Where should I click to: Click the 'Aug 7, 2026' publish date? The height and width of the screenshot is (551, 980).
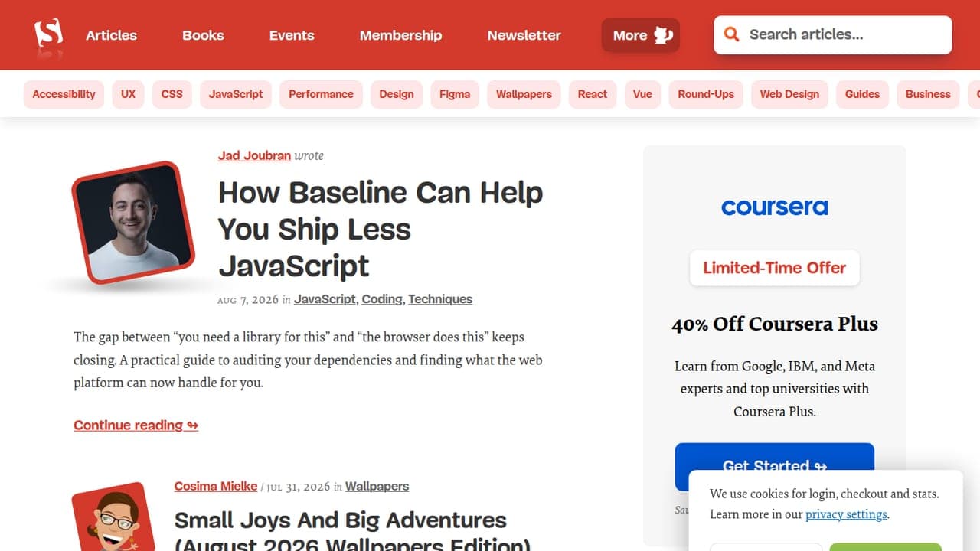248,300
